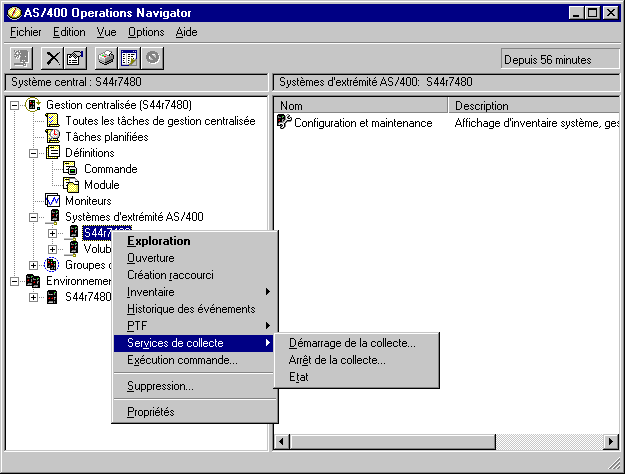Click the horizontal scrollbar left arrow
This screenshot has height=474, width=625.
pyautogui.click(x=282, y=441)
